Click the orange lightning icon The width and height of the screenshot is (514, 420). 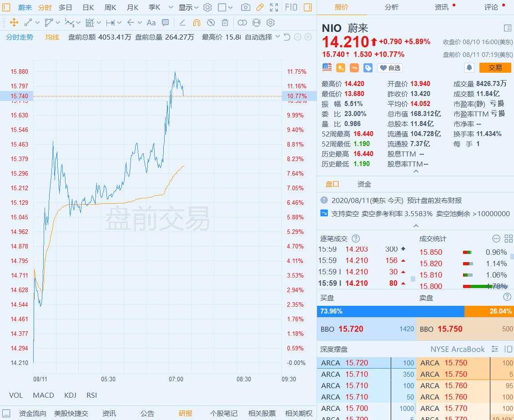click(341, 68)
